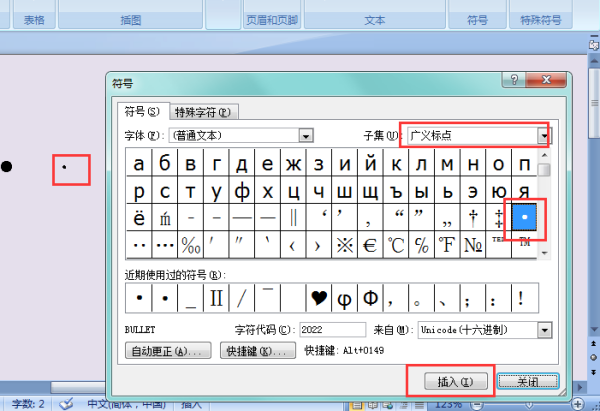
Task: Select the Cyrillic ё character
Action: point(139,217)
